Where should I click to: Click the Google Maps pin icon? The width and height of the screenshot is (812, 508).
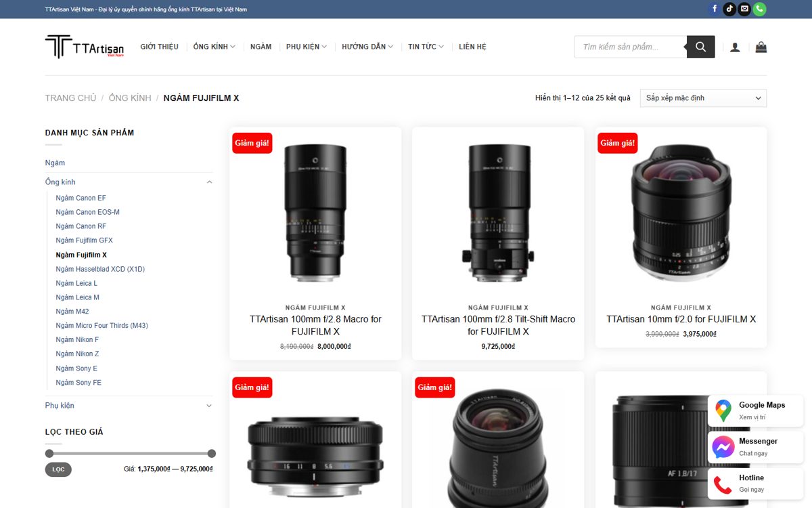coord(723,410)
